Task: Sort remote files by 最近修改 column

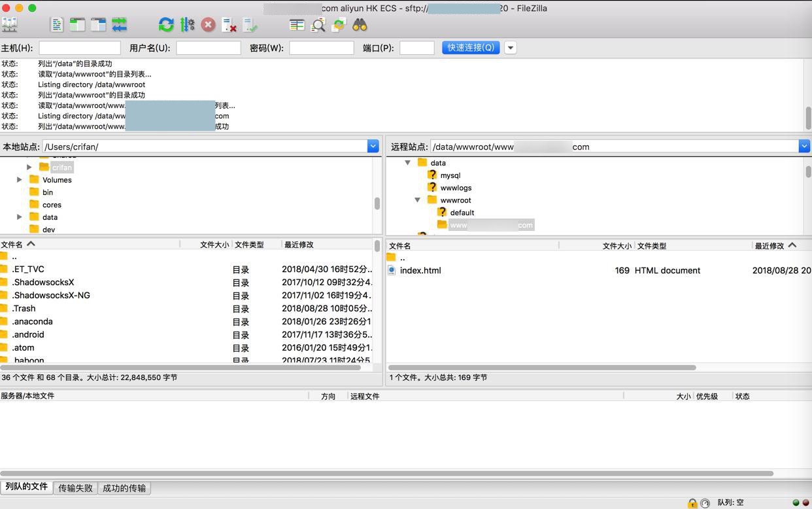Action: (x=782, y=245)
